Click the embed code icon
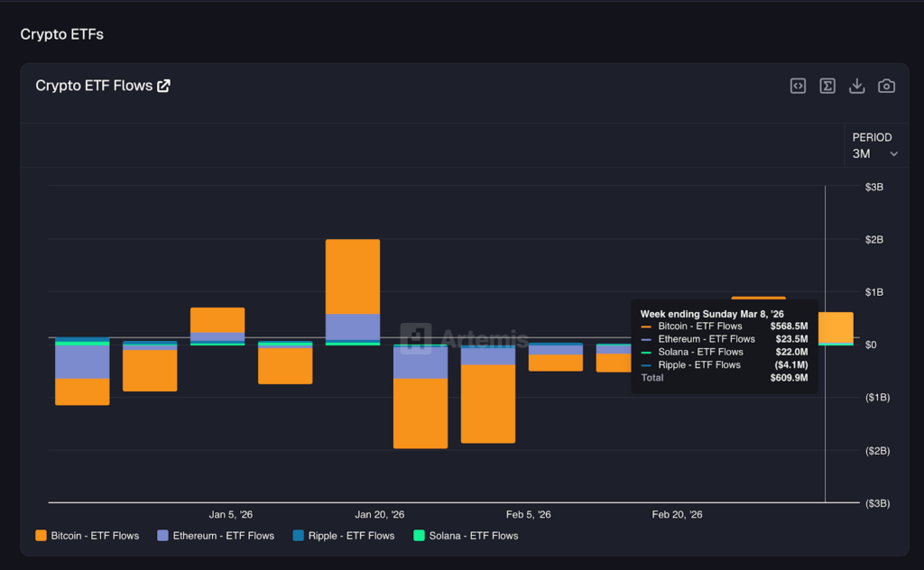This screenshot has width=924, height=570. click(x=798, y=86)
